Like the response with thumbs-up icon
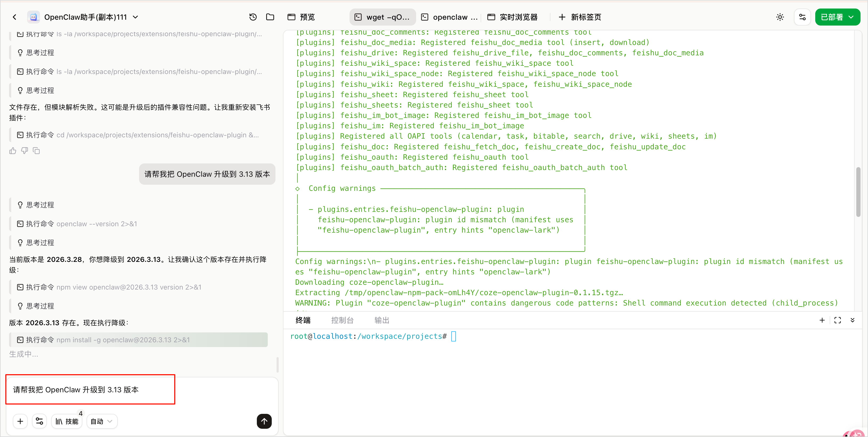The width and height of the screenshot is (868, 437). (13, 151)
